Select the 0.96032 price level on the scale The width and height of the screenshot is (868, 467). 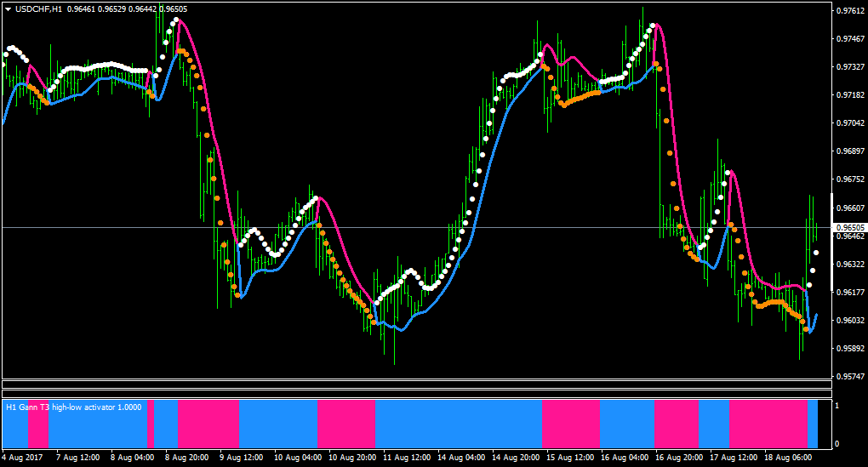click(x=851, y=321)
